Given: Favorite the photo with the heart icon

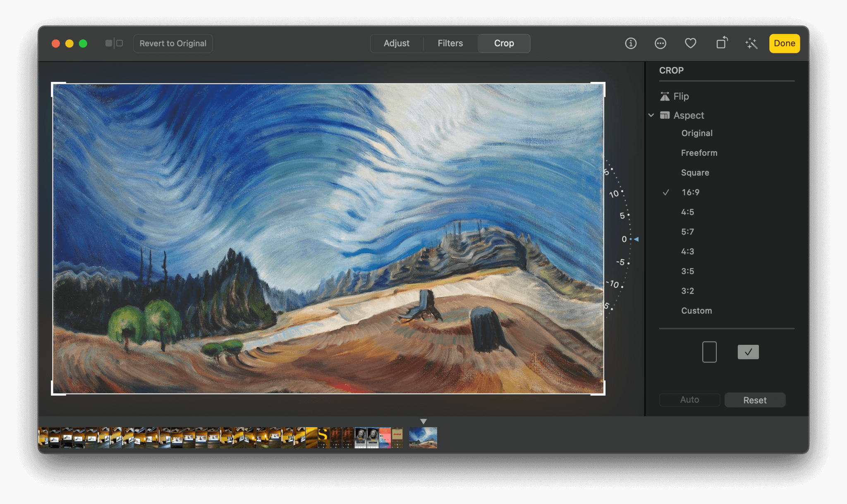Looking at the screenshot, I should [690, 43].
